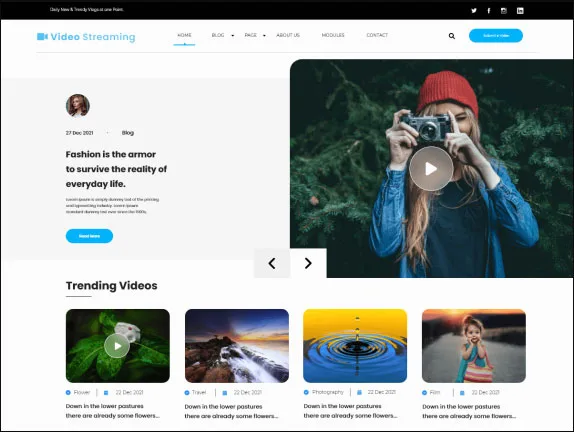The width and height of the screenshot is (574, 432).
Task: Open the Travel category link
Action: click(199, 392)
